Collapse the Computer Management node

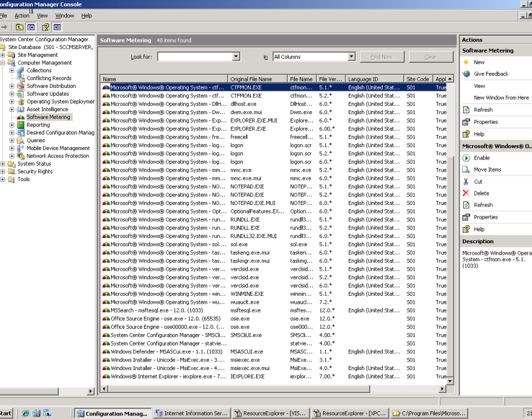(3, 63)
